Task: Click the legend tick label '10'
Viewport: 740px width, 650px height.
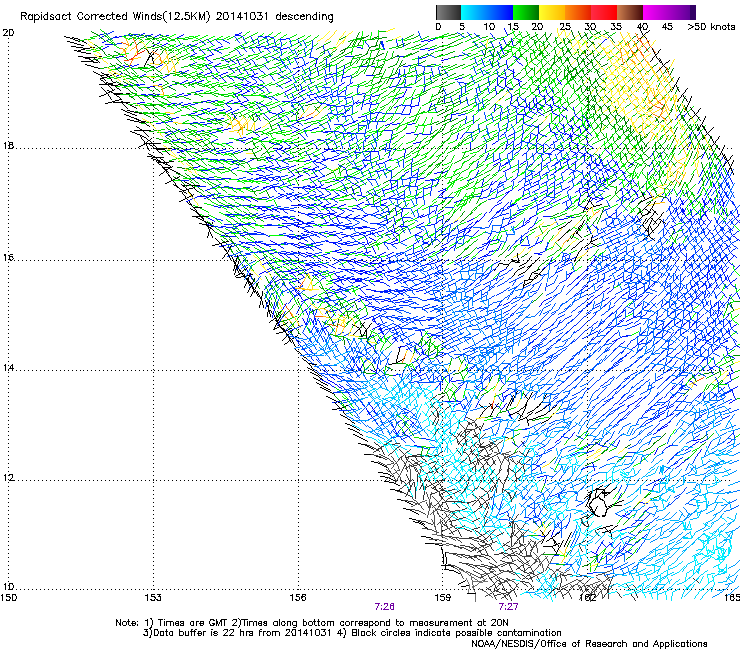Action: [489, 27]
